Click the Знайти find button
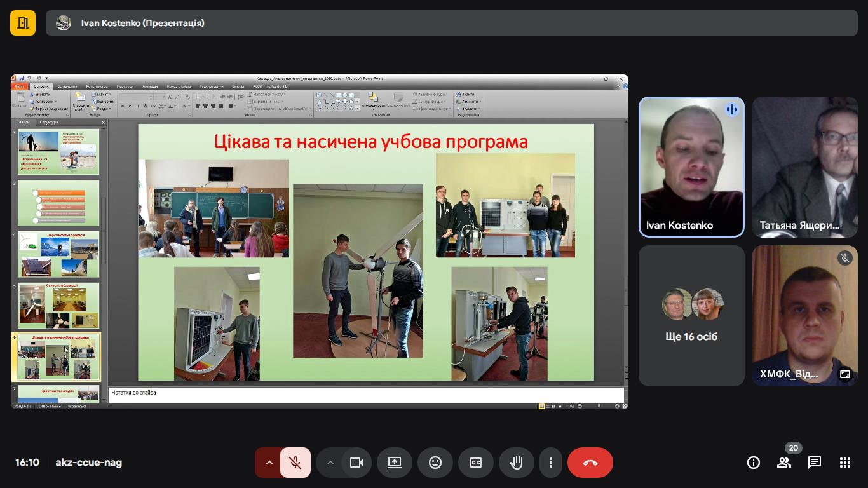The image size is (868, 488). (466, 94)
